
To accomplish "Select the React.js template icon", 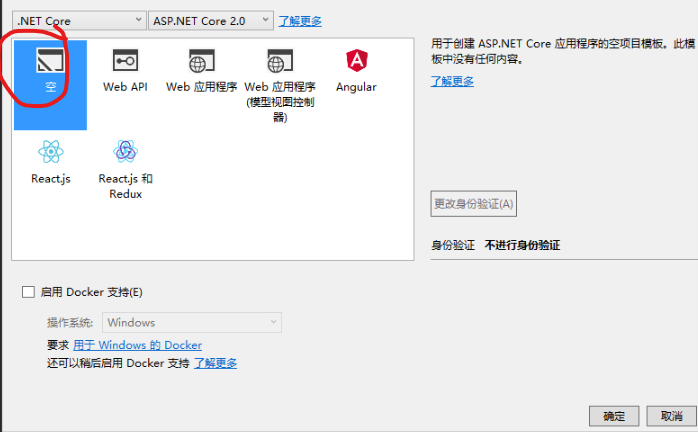I will click(51, 152).
